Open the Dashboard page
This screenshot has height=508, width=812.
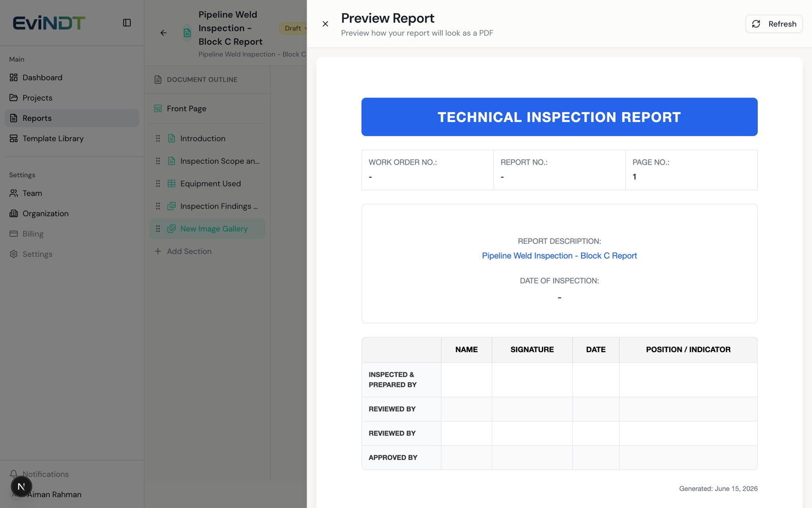[x=72, y=78]
